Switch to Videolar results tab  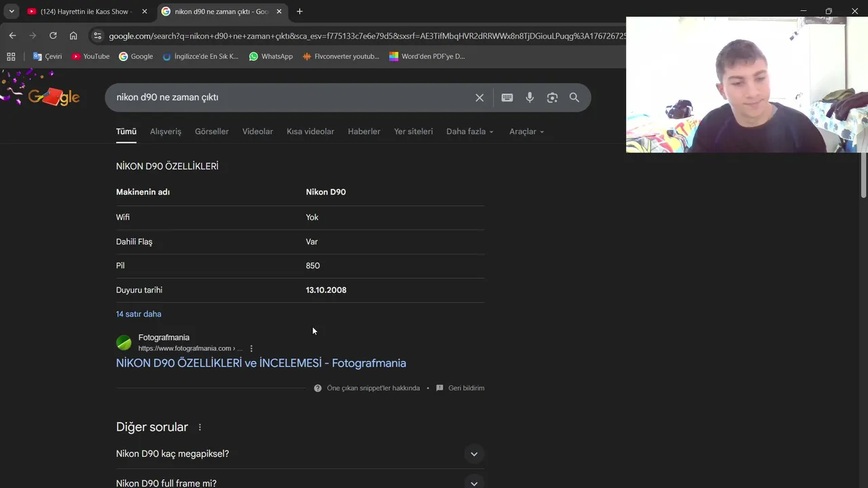tap(258, 131)
